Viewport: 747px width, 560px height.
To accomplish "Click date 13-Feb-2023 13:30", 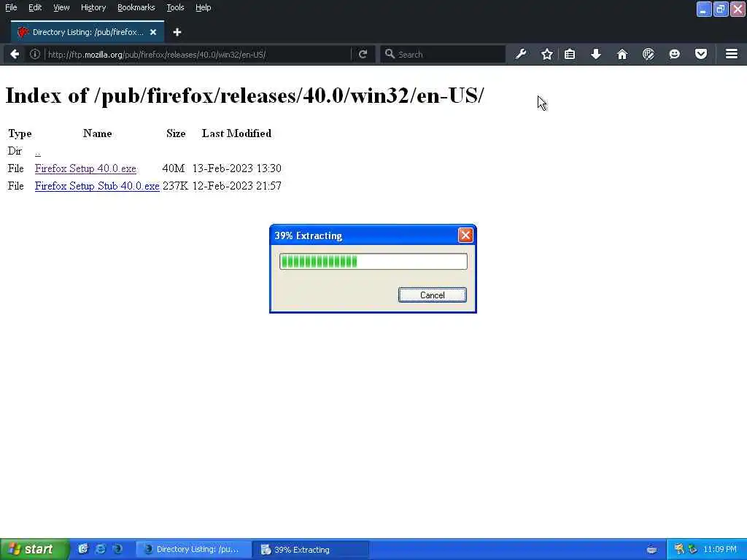I will (237, 168).
